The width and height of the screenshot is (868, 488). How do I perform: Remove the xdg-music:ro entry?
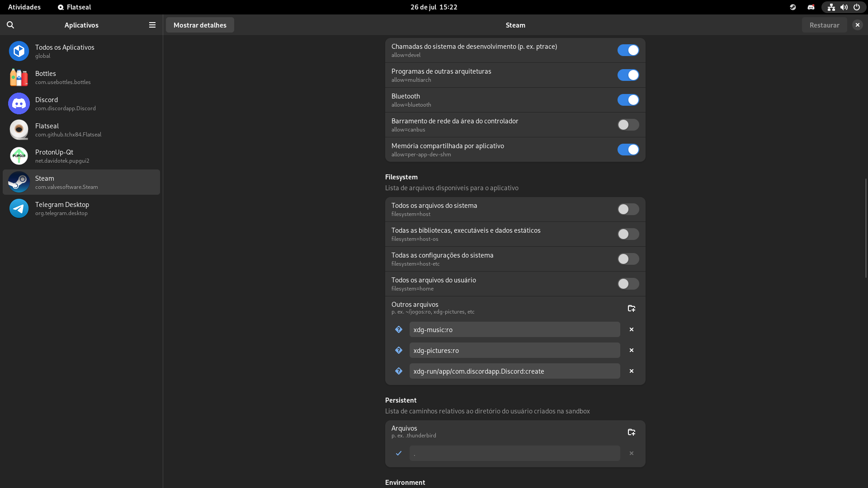(x=632, y=329)
